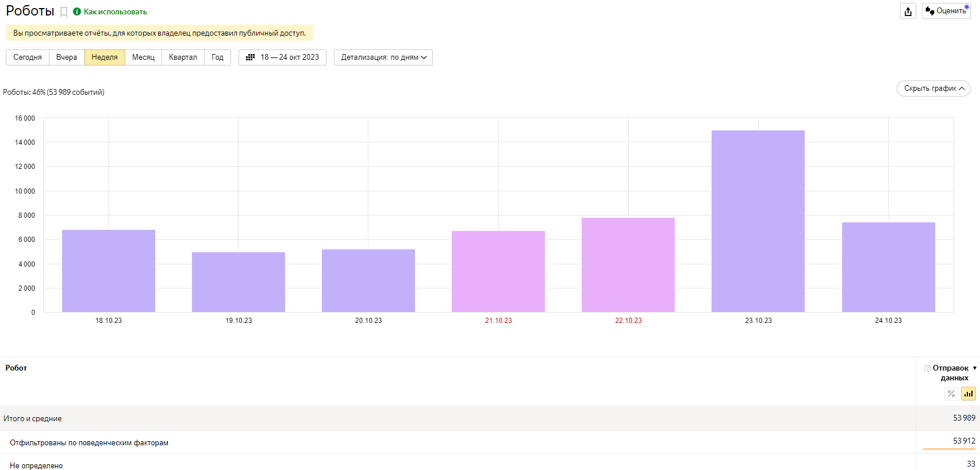980x470 pixels.
Task: Sort by Отправок данных column arrow
Action: [x=975, y=368]
